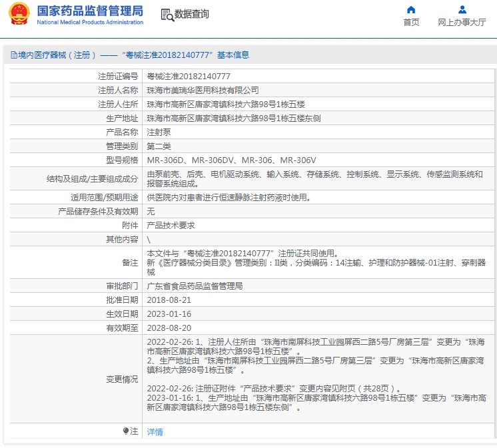Click 新《医疗器械分类目录》 remarks line
The width and height of the screenshot is (497, 448).
tap(316, 267)
